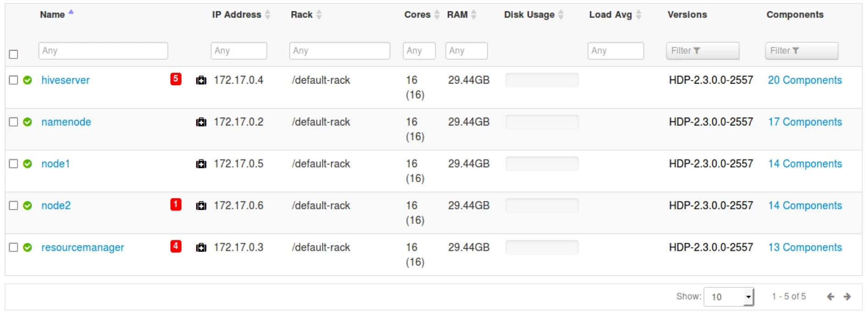Viewport: 868px width, 315px height.
Task: Click the medkit icon in namenode row
Action: pos(201,122)
